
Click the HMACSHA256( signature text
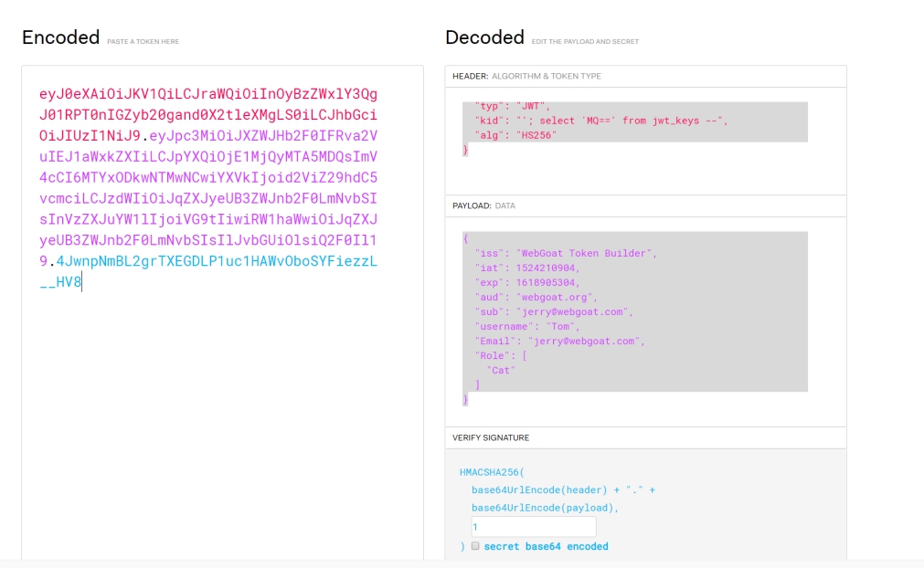click(x=492, y=472)
